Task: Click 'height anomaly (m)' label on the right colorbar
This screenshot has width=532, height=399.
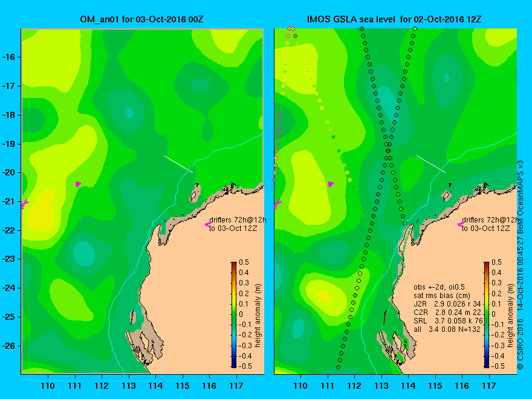Action: [511, 316]
